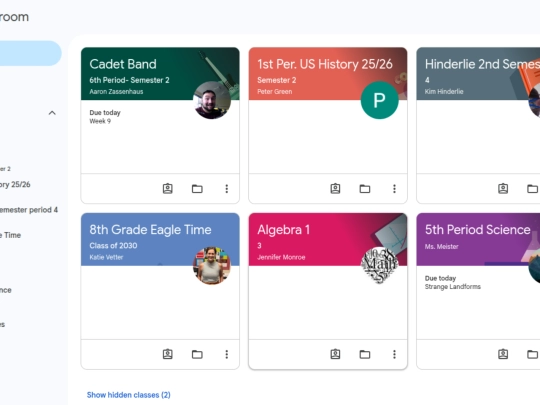The image size is (540, 405).
Task: Click 'Class of 2030' section text
Action: [x=113, y=246]
